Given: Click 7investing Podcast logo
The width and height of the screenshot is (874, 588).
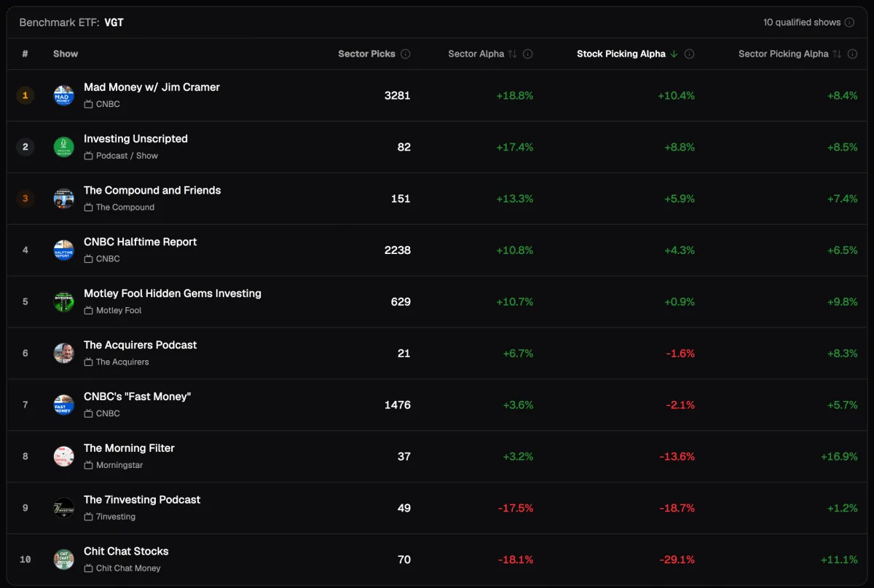Looking at the screenshot, I should 64,508.
